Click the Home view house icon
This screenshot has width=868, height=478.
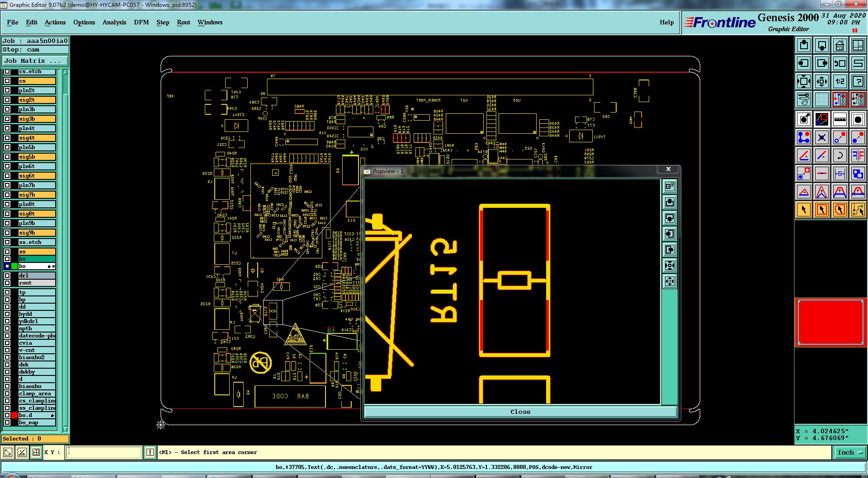click(840, 45)
